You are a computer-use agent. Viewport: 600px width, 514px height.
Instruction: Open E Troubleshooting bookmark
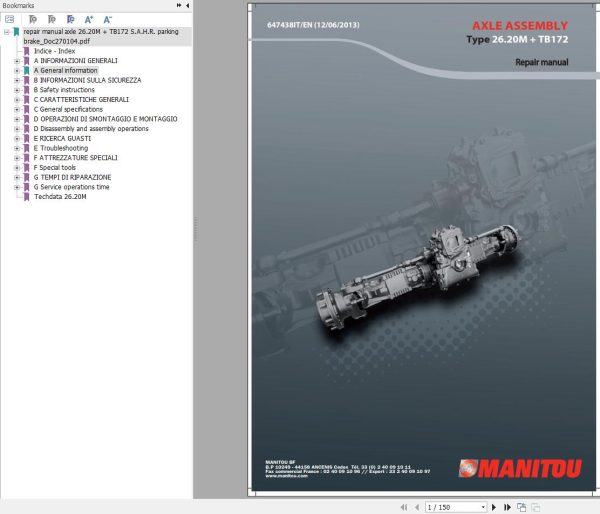point(61,148)
